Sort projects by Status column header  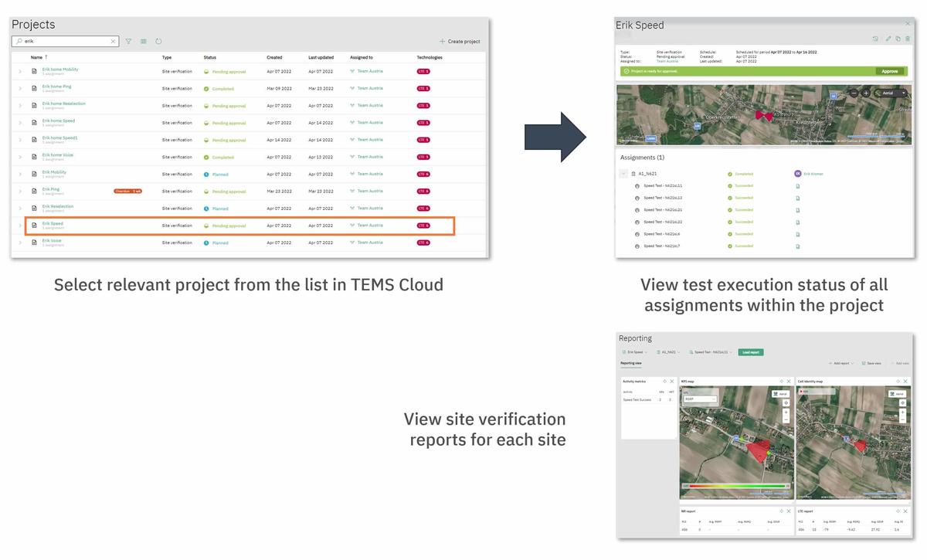pos(210,57)
